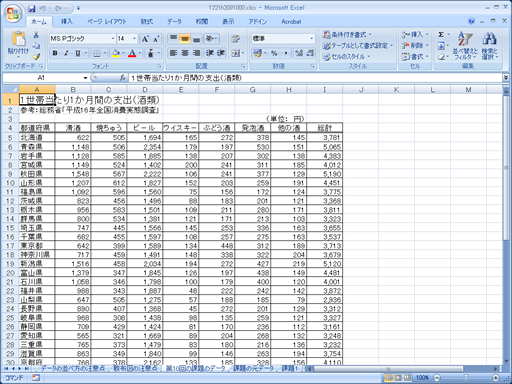Open the Name Box dropdown arrow
Image resolution: width=512 pixels, height=384 pixels.
click(85, 78)
